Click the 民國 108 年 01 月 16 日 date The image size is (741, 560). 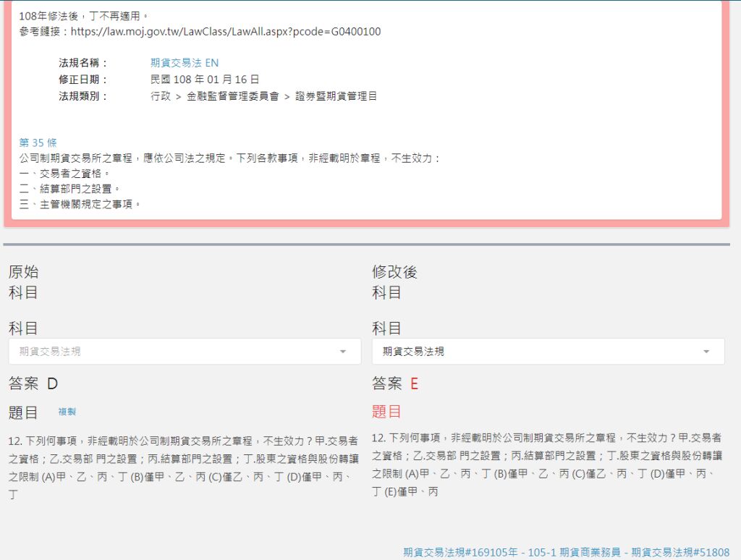[205, 80]
